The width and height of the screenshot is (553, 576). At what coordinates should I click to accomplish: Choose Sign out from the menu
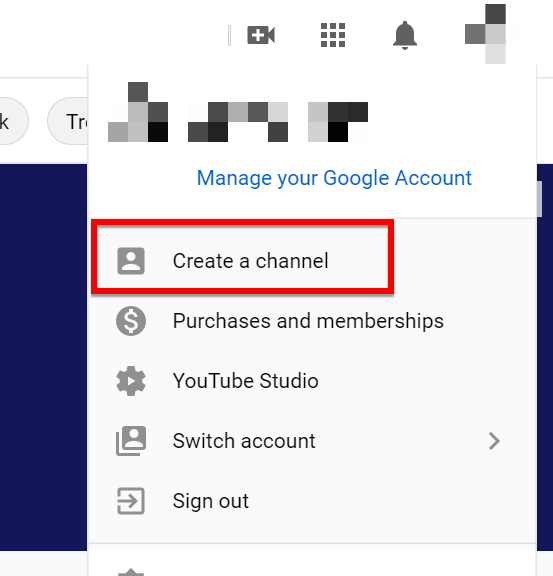coord(312,501)
